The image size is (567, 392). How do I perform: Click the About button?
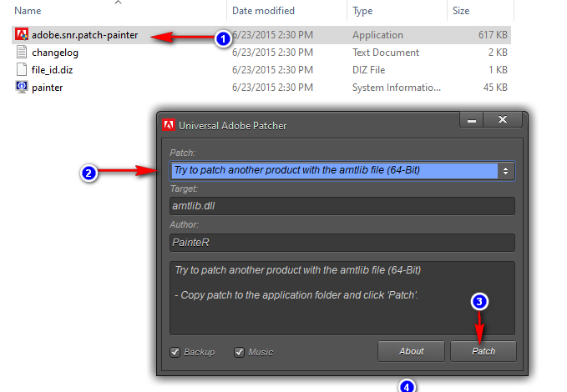coord(411,351)
